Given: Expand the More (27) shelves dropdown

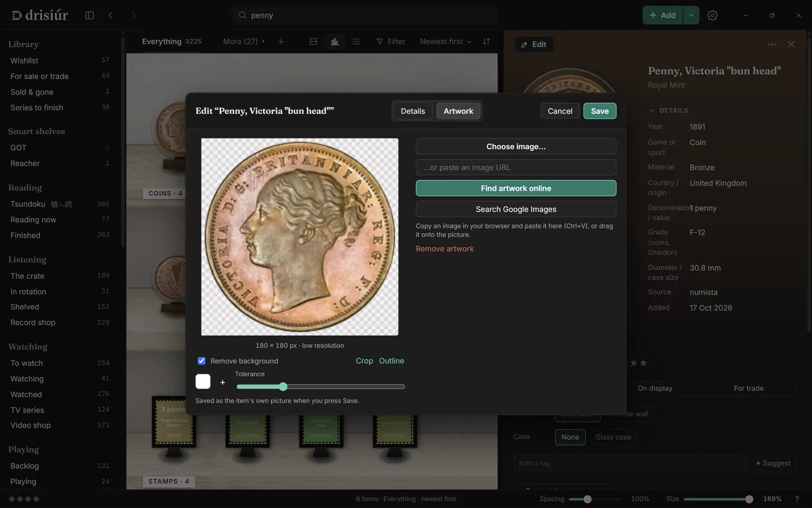Looking at the screenshot, I should pos(244,41).
